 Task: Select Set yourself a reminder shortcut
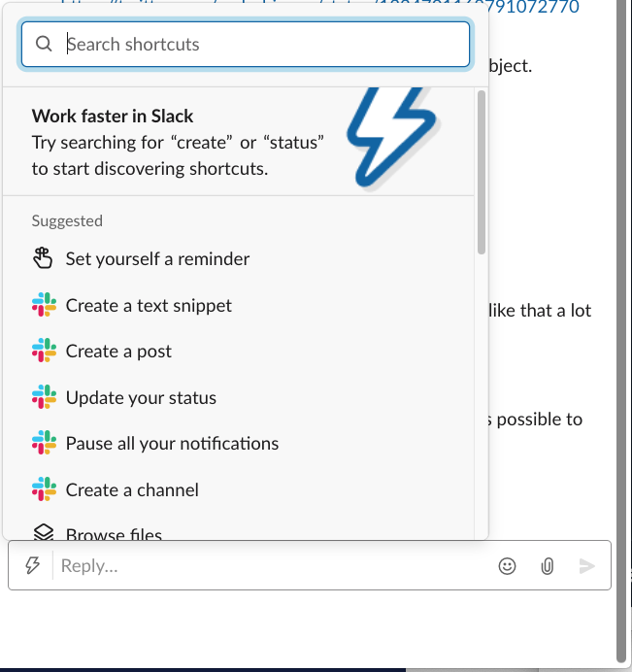pyautogui.click(x=239, y=259)
